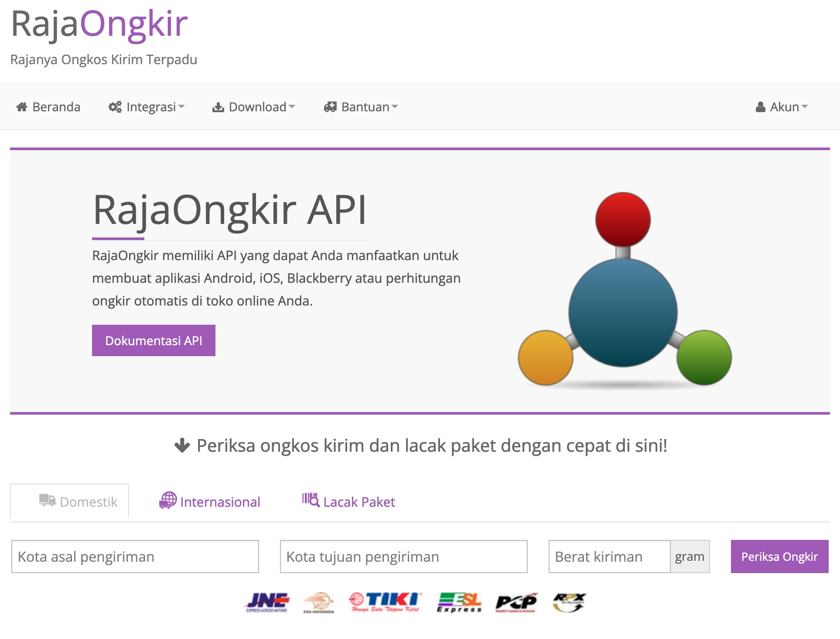840x639 pixels.
Task: Click the RajaOngkir logo title
Action: [x=99, y=24]
